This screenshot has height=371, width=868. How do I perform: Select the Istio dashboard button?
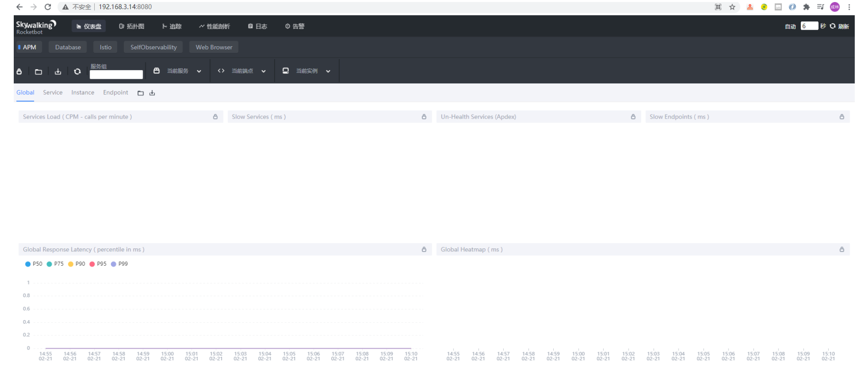[x=105, y=47]
